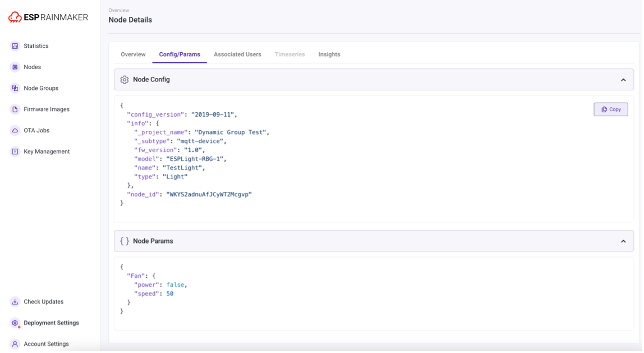Click the "mqtt-device" subtype value
644x353 pixels.
(200, 141)
